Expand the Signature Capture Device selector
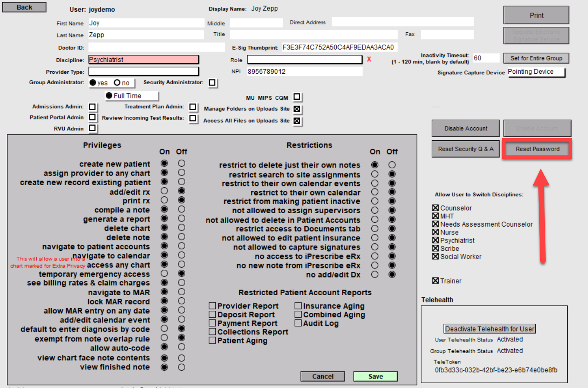The width and height of the screenshot is (588, 388). (536, 72)
